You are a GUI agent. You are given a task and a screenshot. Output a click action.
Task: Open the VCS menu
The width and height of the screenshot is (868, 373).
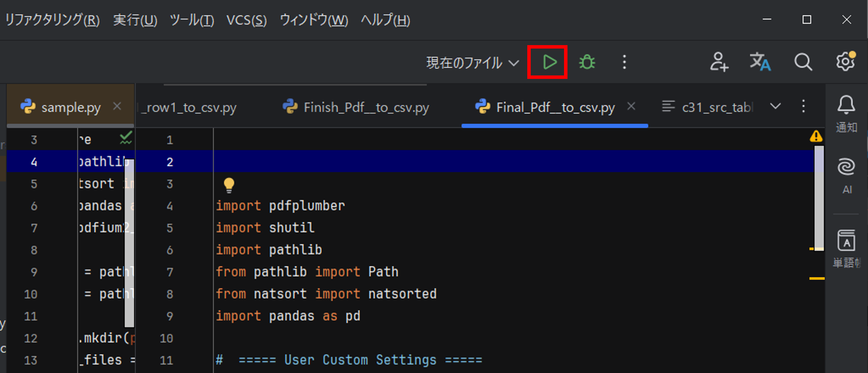[246, 20]
